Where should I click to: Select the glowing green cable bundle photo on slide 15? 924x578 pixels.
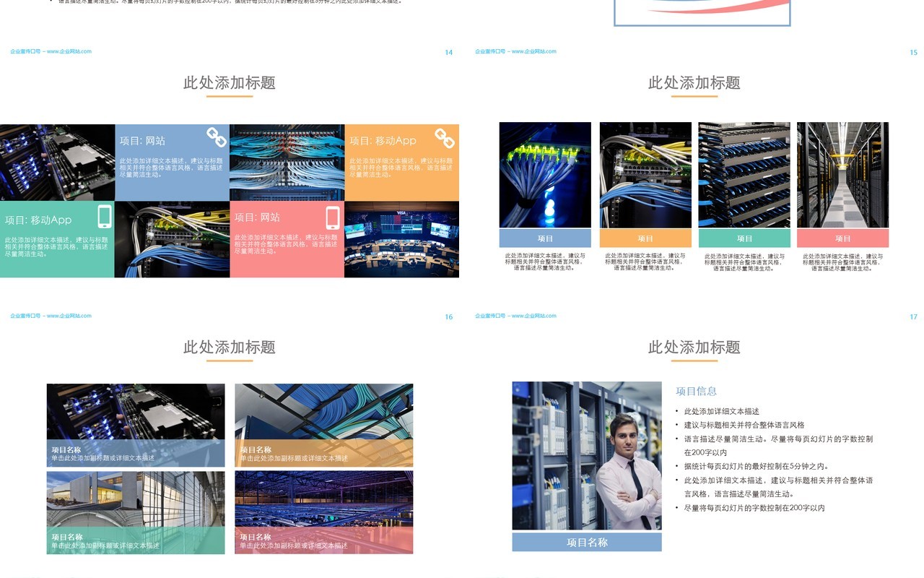coord(545,175)
